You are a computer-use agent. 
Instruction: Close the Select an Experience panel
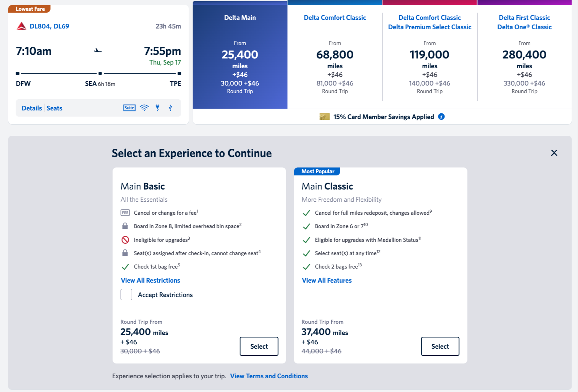tap(554, 153)
